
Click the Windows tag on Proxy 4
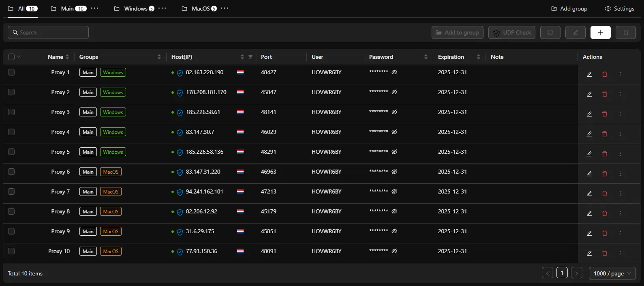(113, 132)
